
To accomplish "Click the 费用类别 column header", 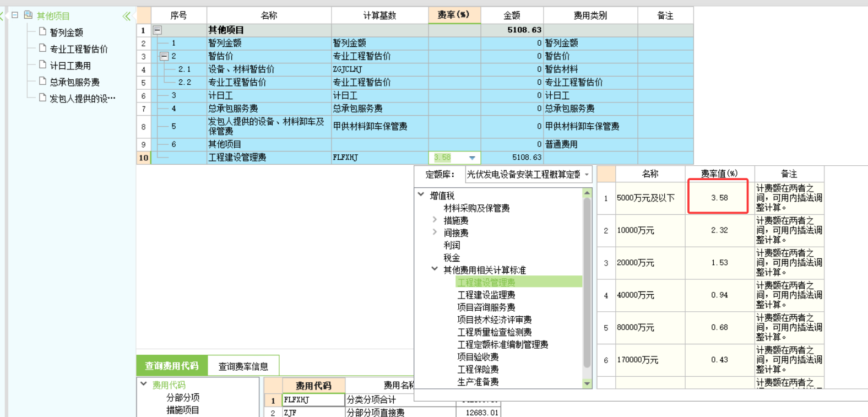I will pyautogui.click(x=590, y=15).
